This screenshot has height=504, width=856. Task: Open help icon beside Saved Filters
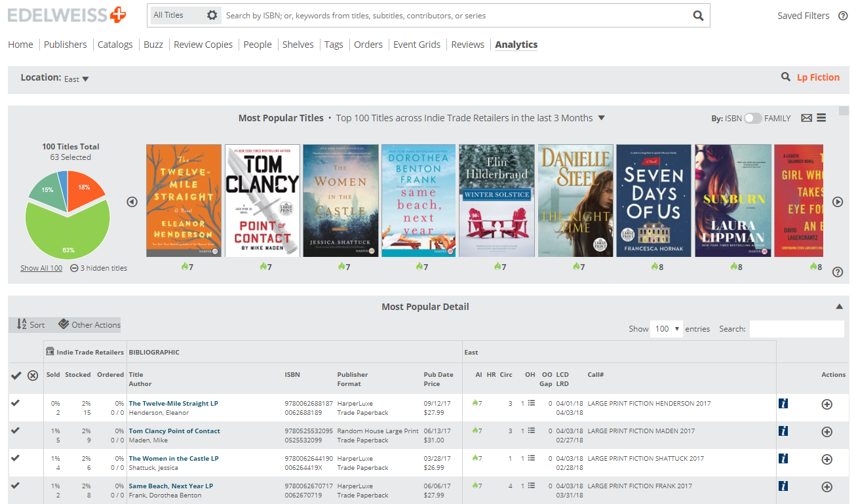pos(843,16)
